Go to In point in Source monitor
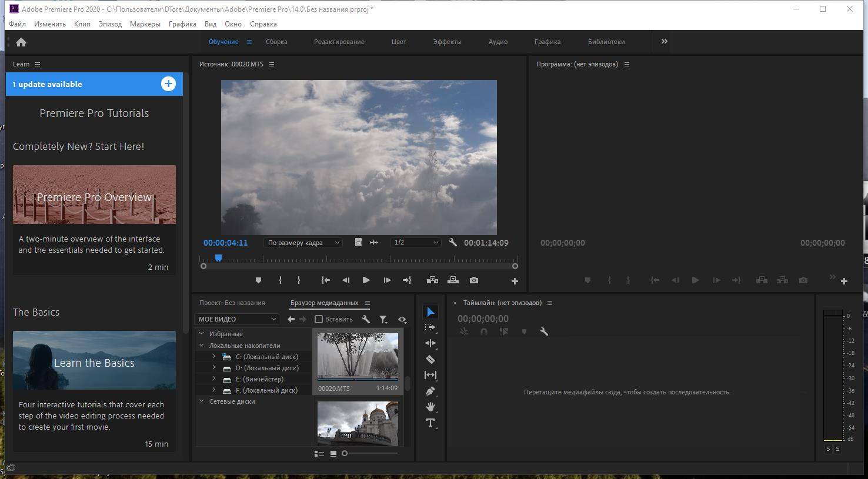The image size is (868, 479). (325, 280)
